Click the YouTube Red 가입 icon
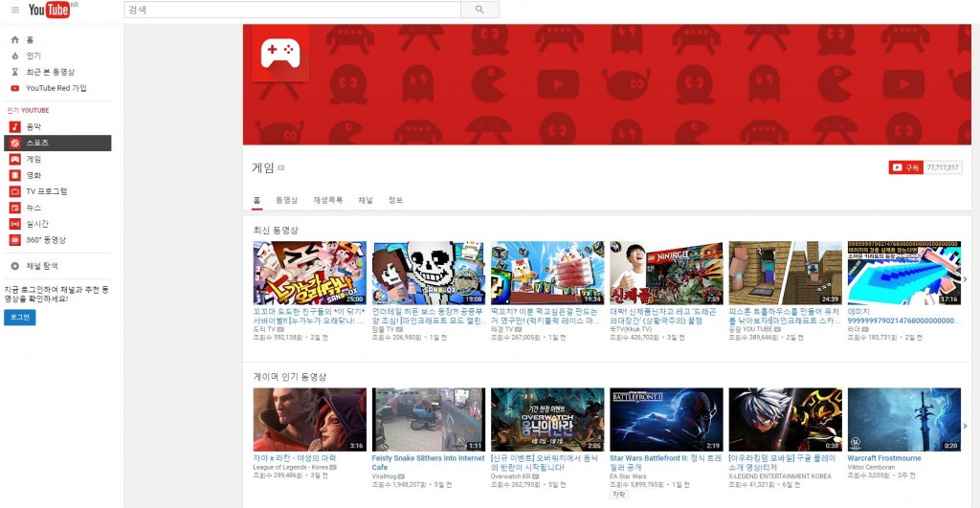Screen dimensions: 980x508 15,88
